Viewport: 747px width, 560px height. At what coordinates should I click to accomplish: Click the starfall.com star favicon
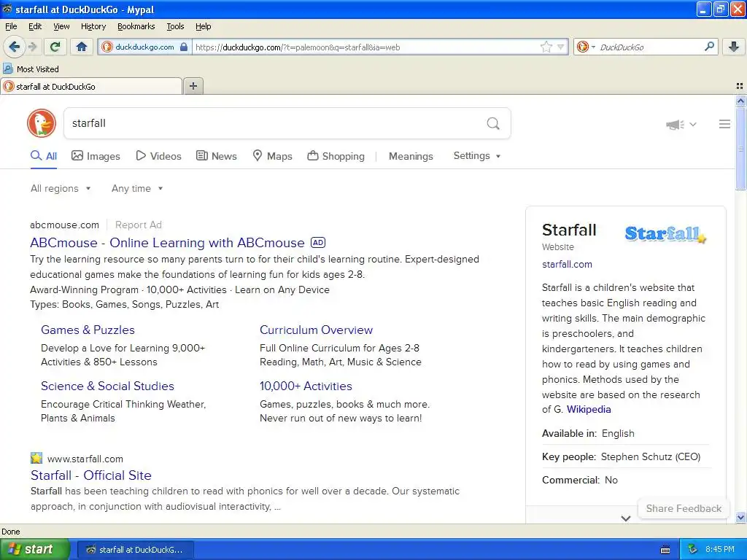pos(36,458)
